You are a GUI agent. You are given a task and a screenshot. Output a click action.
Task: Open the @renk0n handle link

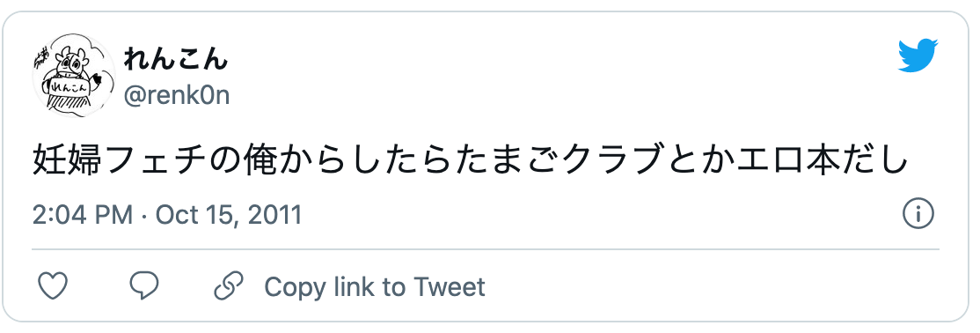tap(177, 96)
